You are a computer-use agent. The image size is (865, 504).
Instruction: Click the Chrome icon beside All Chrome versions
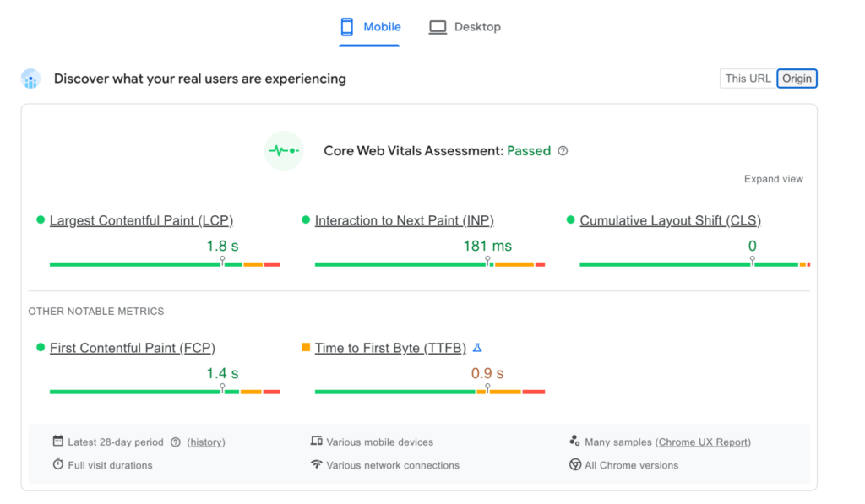pyautogui.click(x=574, y=465)
